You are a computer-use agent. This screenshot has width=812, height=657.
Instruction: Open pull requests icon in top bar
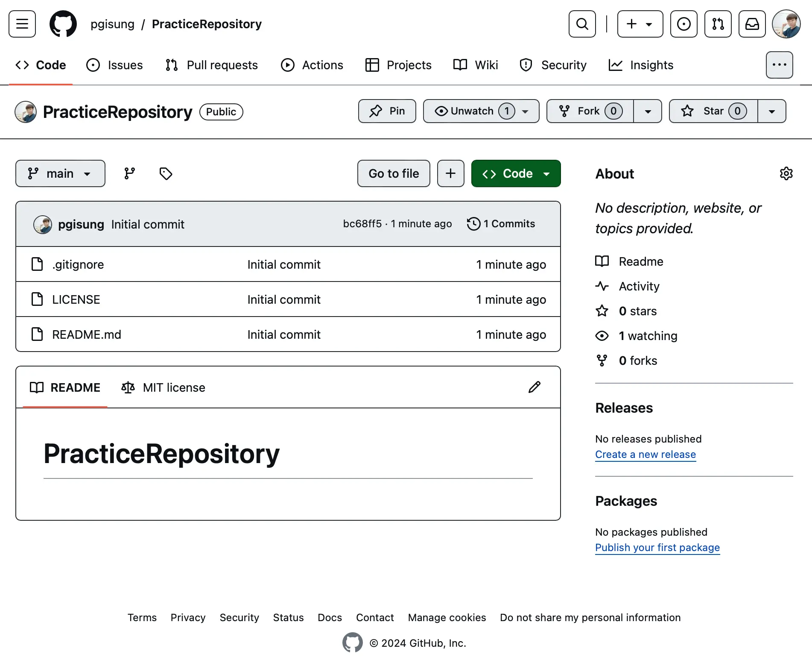[x=718, y=24]
